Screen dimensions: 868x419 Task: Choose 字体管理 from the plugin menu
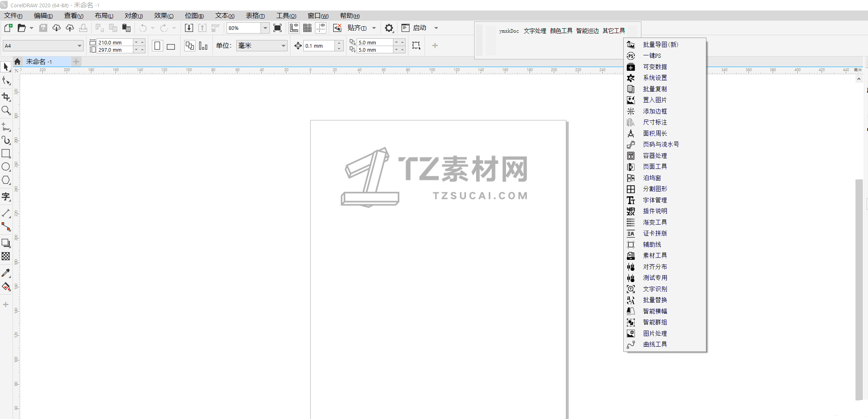pos(665,200)
